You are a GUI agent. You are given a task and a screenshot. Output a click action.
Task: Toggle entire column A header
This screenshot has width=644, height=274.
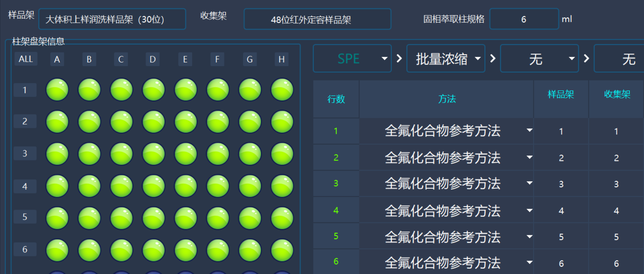tap(57, 59)
